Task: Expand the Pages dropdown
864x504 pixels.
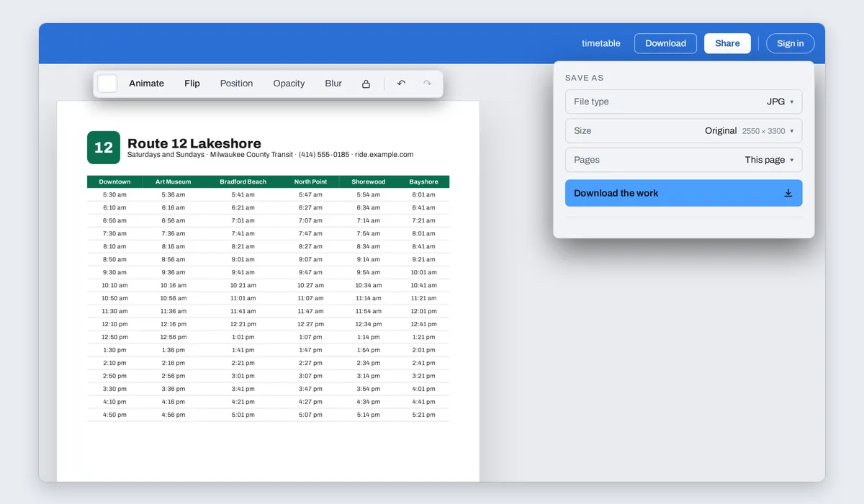Action: coord(683,160)
